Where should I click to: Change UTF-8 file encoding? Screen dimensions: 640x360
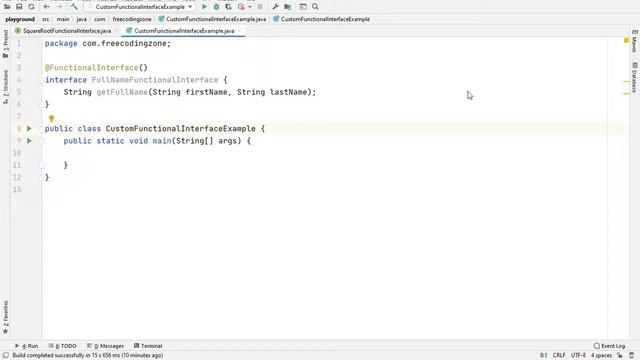578,356
